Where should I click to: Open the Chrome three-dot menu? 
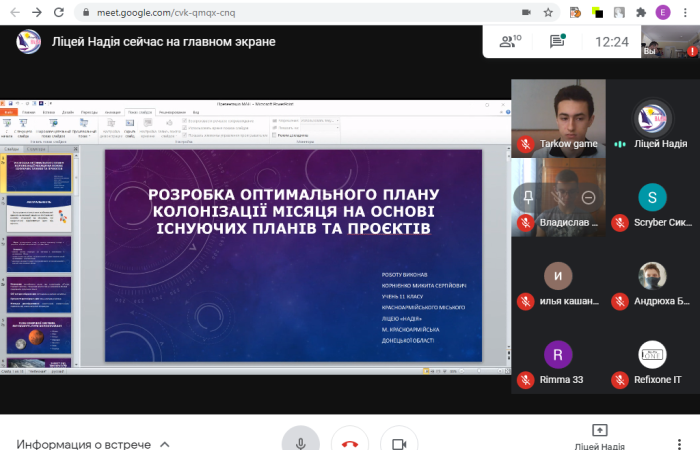[x=686, y=13]
